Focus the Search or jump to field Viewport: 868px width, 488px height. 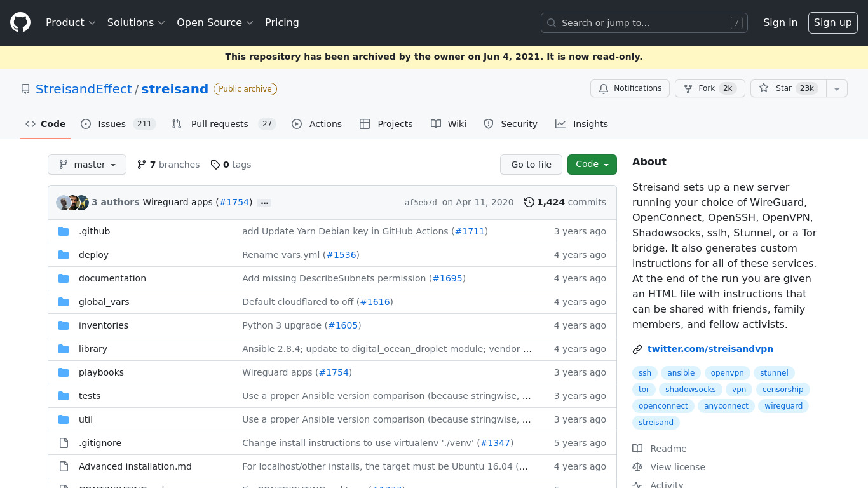[x=644, y=23]
